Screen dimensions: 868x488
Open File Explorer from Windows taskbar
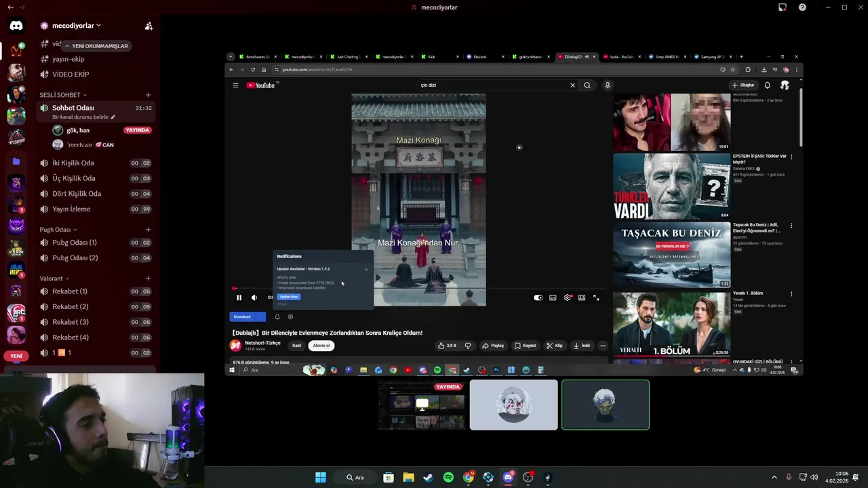(x=408, y=477)
